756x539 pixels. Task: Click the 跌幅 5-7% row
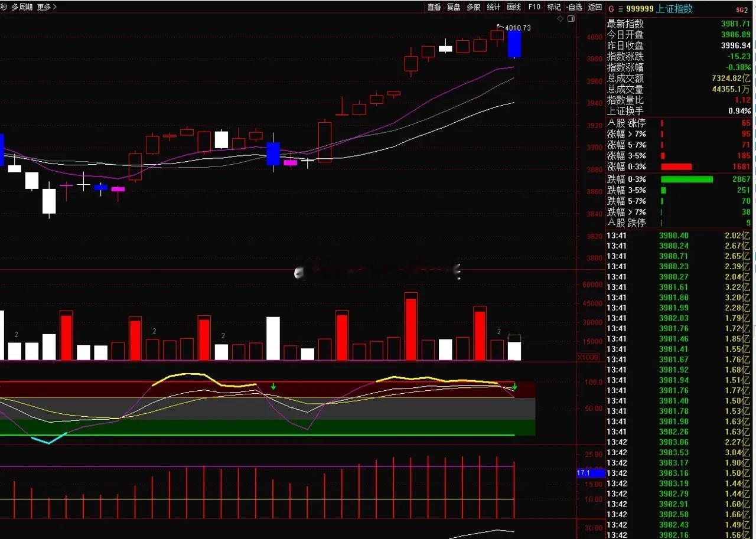click(680, 201)
